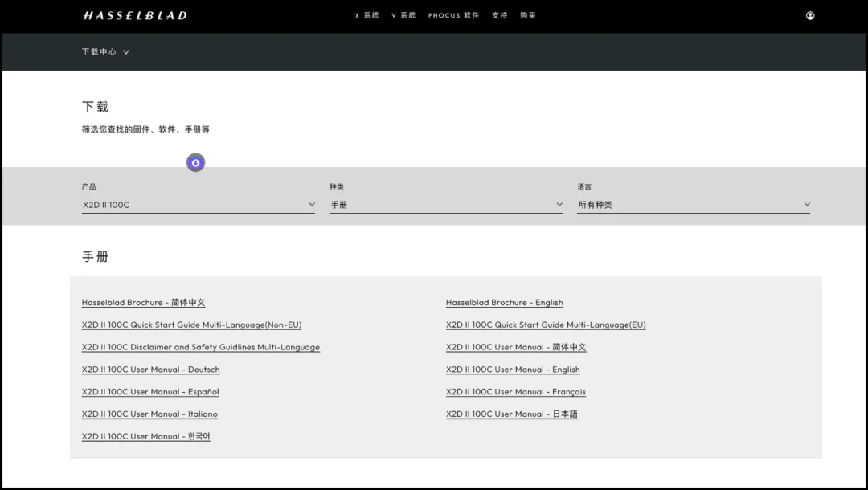
Task: Open Hasselblad Brochure - 简体中文 link
Action: click(143, 303)
